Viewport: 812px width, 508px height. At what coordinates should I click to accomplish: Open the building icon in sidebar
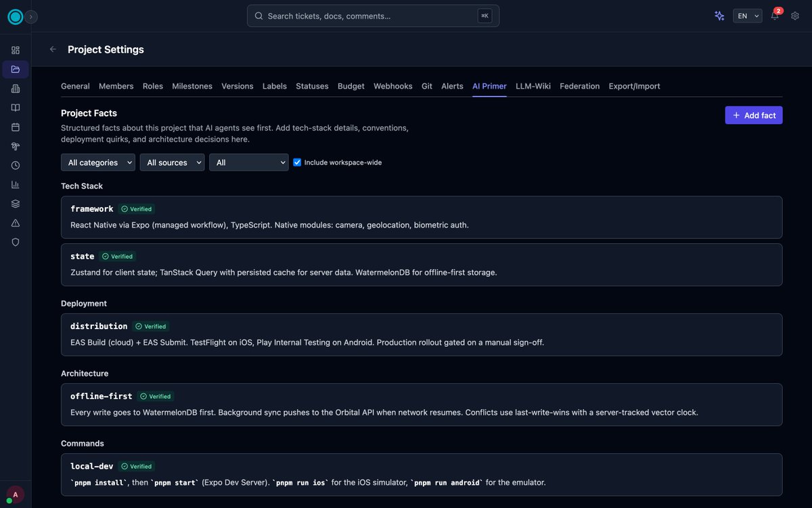[x=16, y=89]
